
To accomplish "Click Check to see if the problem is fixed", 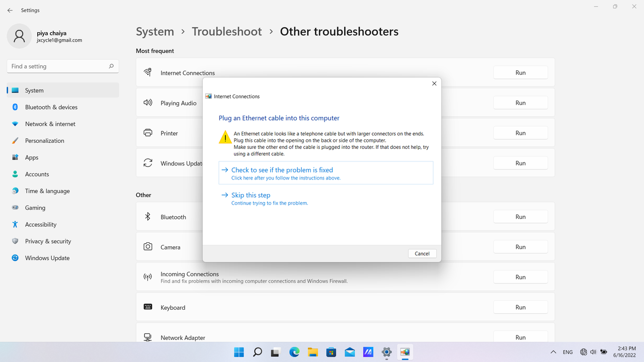I will tap(282, 170).
